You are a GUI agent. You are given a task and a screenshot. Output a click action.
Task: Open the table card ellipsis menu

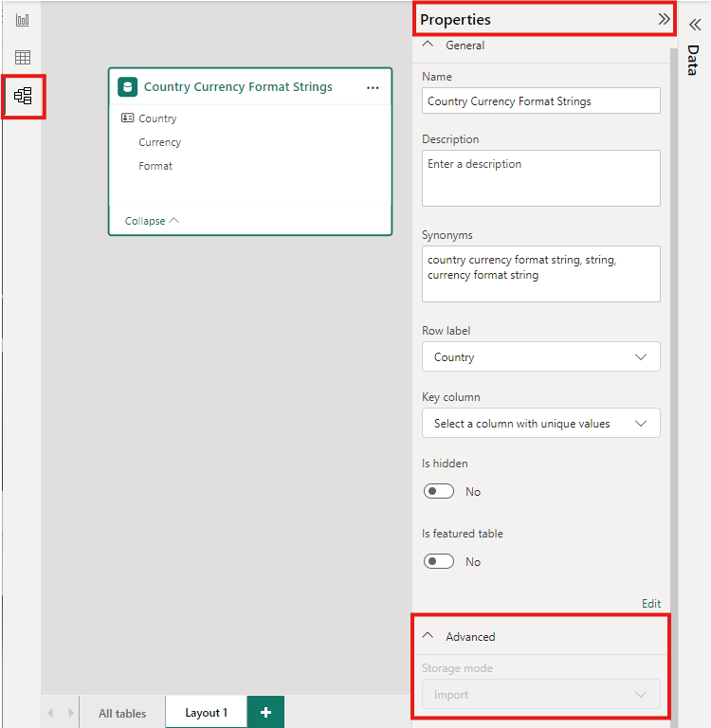(x=373, y=87)
